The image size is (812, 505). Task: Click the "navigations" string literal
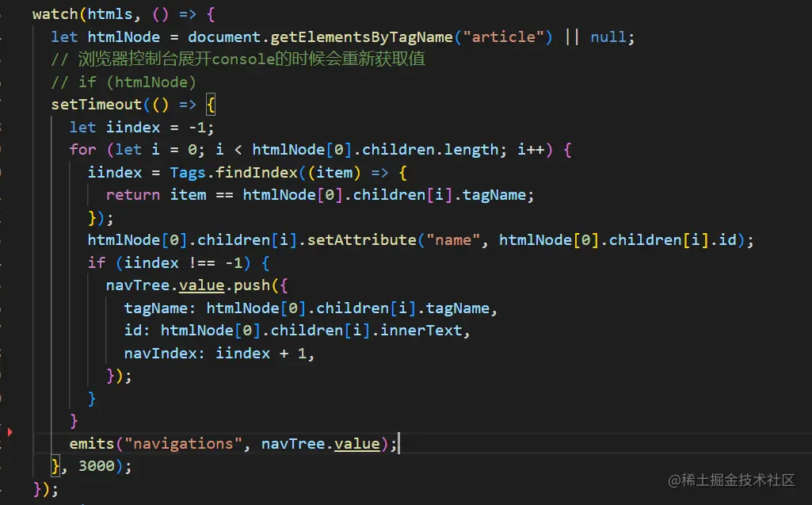pos(183,444)
